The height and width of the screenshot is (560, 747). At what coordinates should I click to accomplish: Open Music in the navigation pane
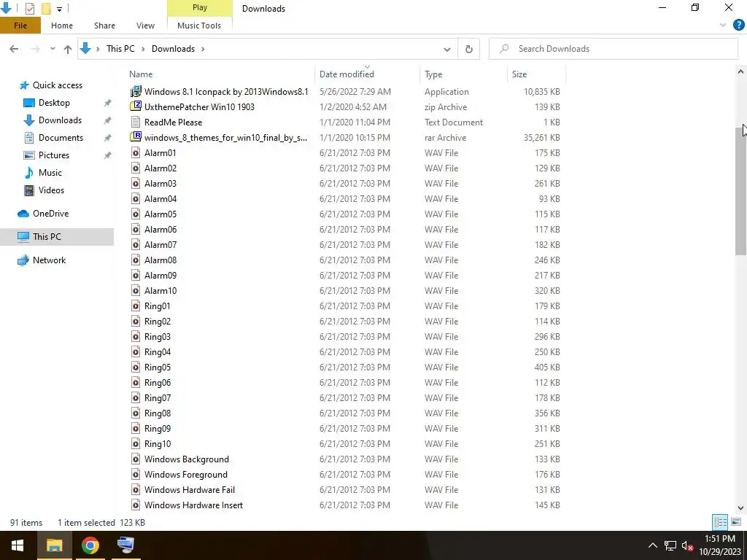pos(50,173)
